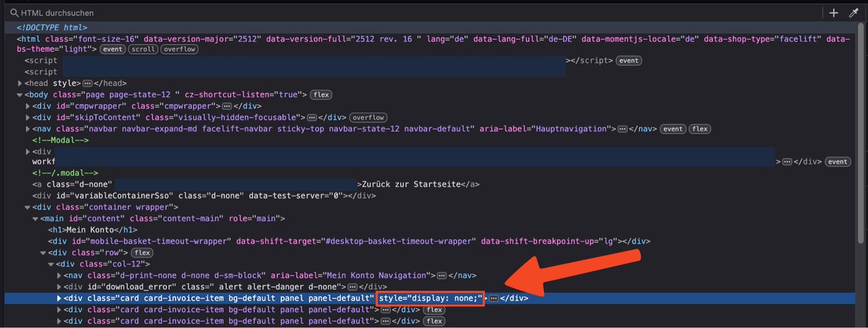
Task: Click the ellipsis badge in the navbar nav element
Action: click(x=623, y=129)
